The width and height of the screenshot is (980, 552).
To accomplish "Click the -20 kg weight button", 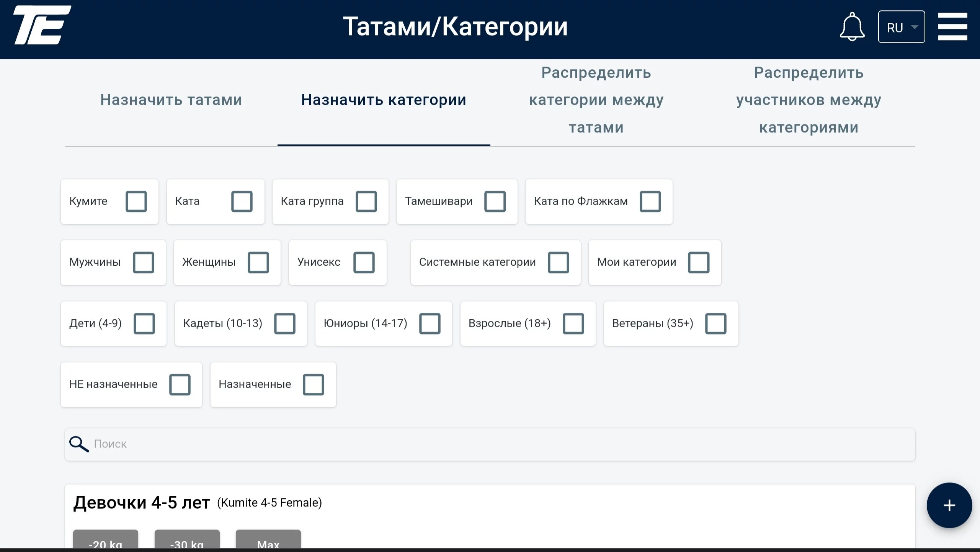I will pos(106,539).
